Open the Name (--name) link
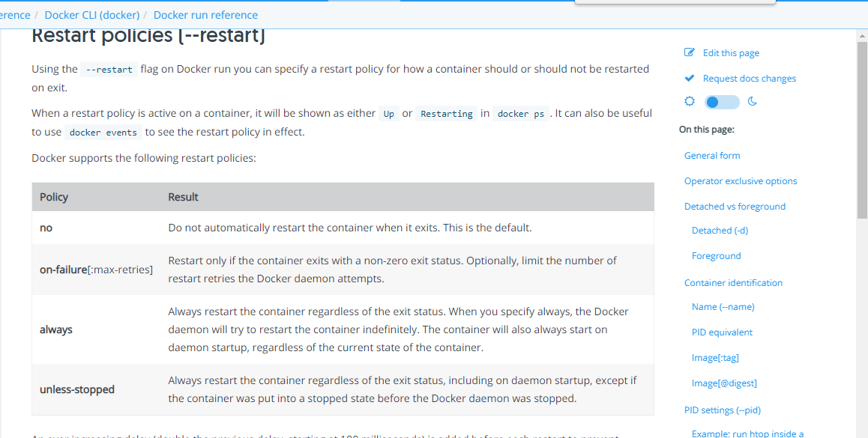This screenshot has width=868, height=438. tap(723, 307)
